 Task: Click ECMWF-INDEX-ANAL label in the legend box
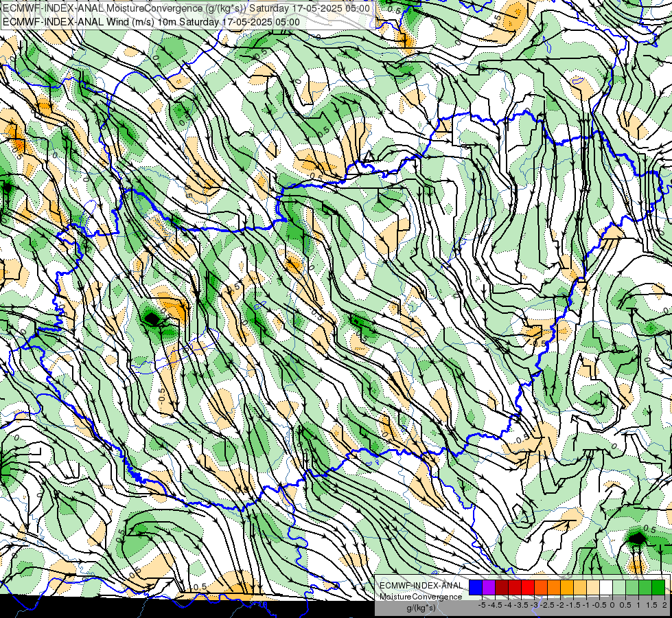421,586
